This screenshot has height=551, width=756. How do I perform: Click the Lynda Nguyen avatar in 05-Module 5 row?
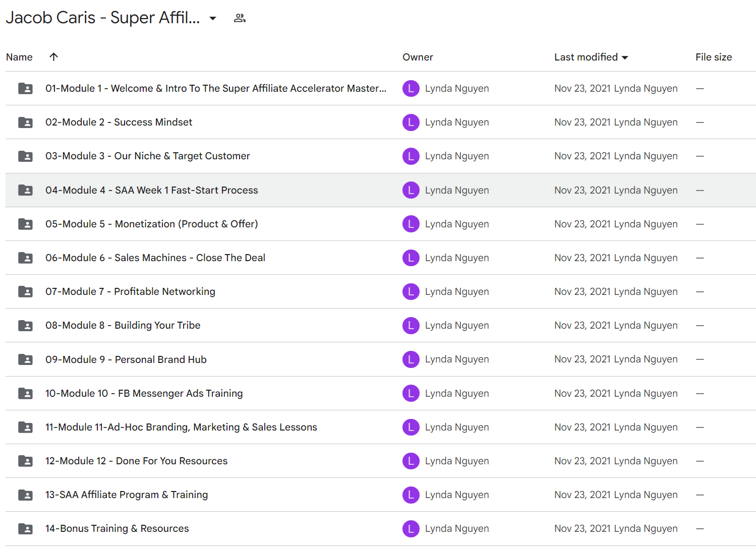411,224
